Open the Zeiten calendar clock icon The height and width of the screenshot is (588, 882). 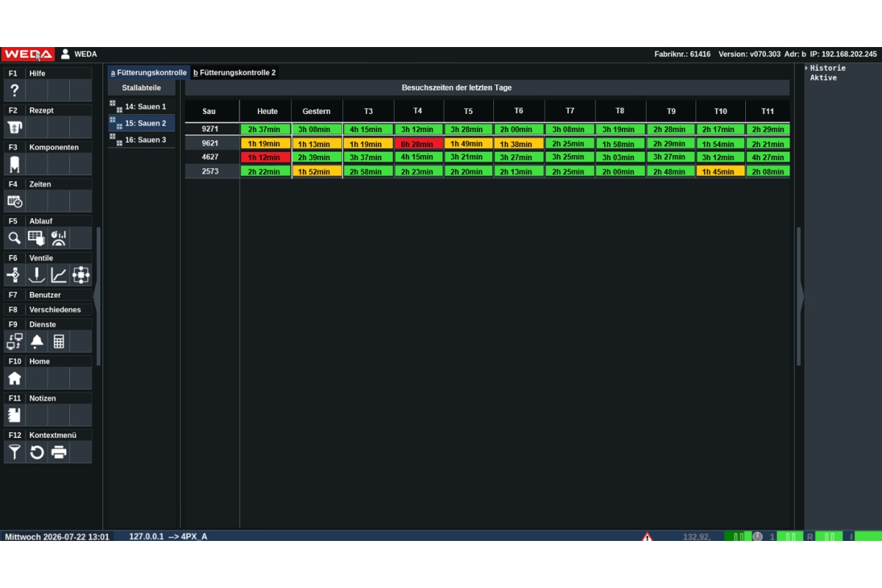click(x=14, y=201)
